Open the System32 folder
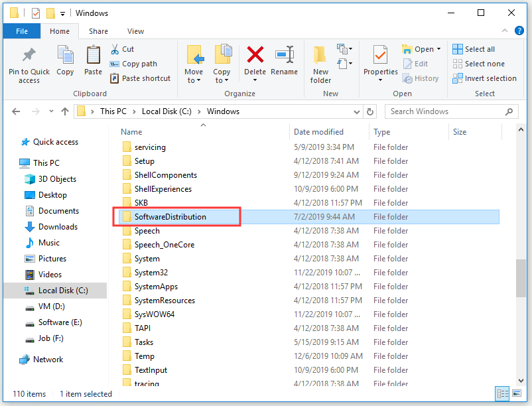 (150, 272)
